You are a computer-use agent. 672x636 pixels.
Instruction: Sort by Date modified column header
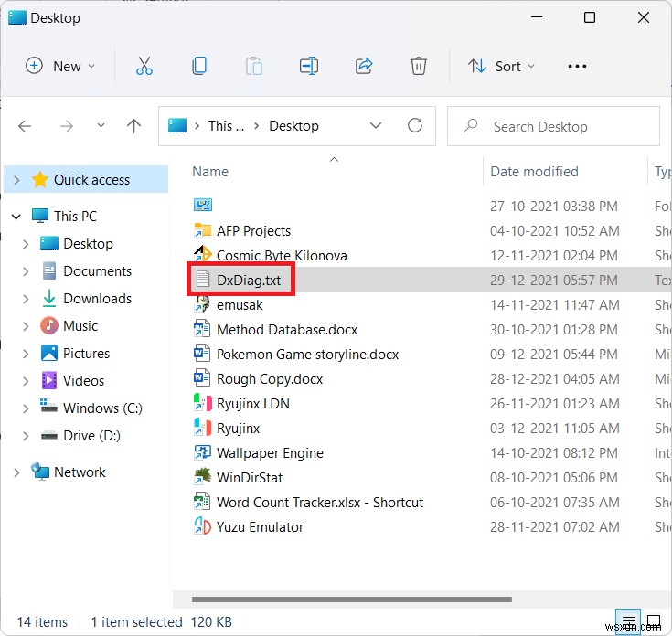pos(534,171)
